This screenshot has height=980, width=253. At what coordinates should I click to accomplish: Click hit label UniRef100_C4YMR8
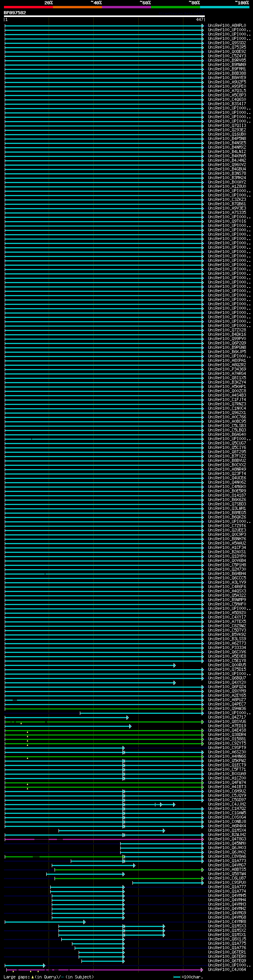pos(227,922)
